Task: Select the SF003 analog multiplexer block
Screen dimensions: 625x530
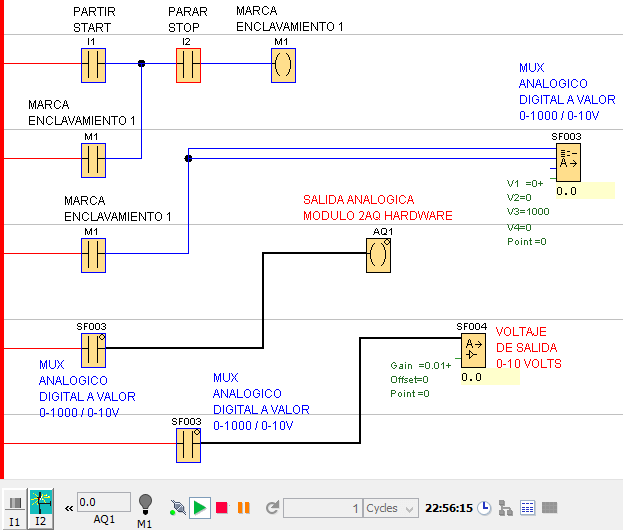Action: 568,162
